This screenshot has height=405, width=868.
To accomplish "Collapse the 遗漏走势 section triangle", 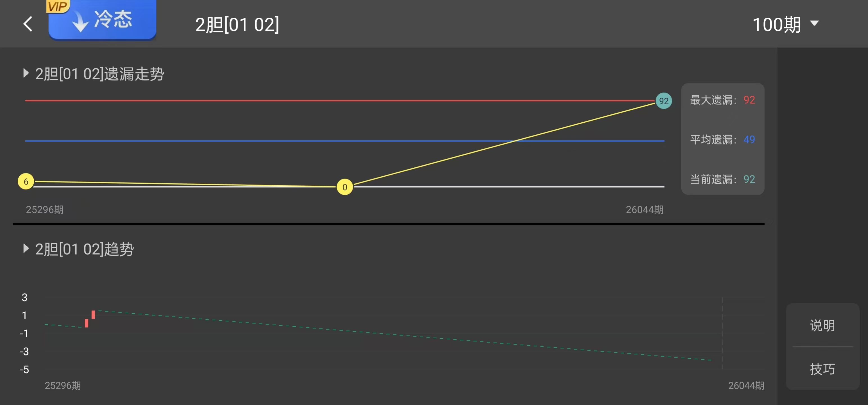I will point(26,73).
